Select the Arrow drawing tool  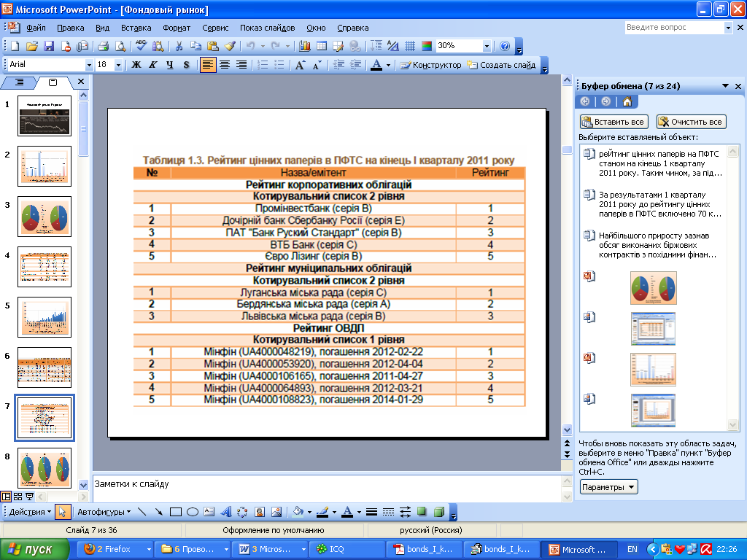coord(158,512)
